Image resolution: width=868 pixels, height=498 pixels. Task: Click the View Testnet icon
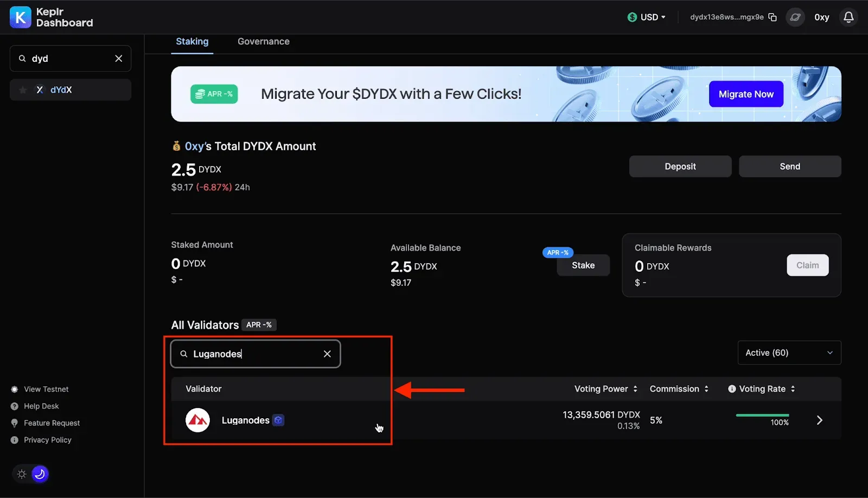[x=15, y=390]
